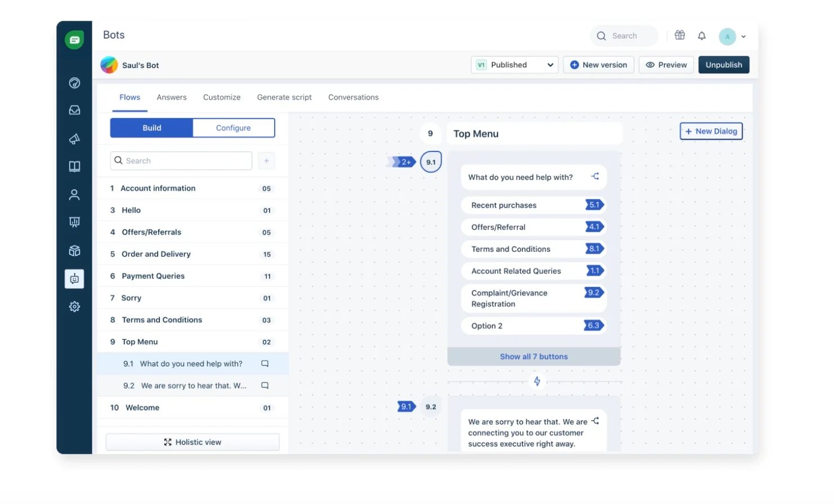Open the Published version dropdown
This screenshot has height=504, width=834.
[514, 65]
